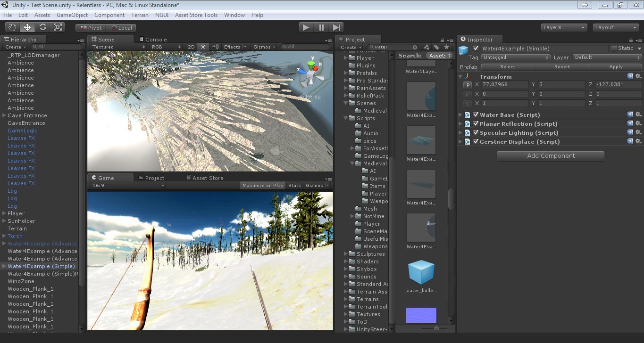This screenshot has width=644, height=343.
Task: Expand the Water Base script component
Action: tap(461, 114)
